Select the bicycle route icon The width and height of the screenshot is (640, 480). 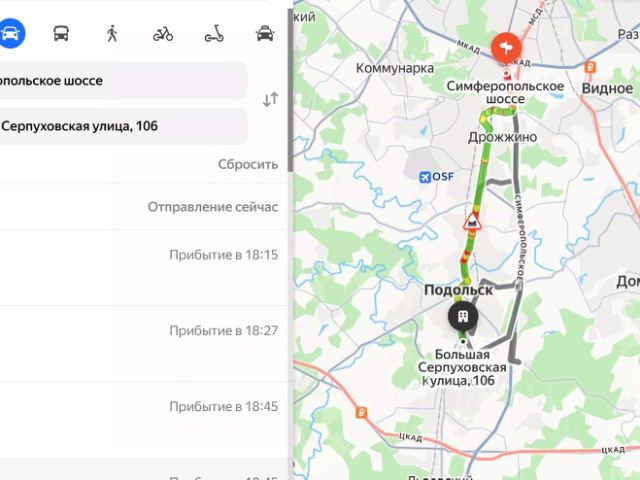(x=163, y=34)
